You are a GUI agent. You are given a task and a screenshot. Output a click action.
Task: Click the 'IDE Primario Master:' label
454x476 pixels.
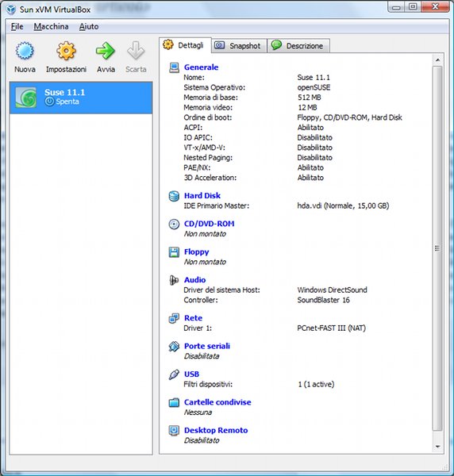[x=216, y=205]
